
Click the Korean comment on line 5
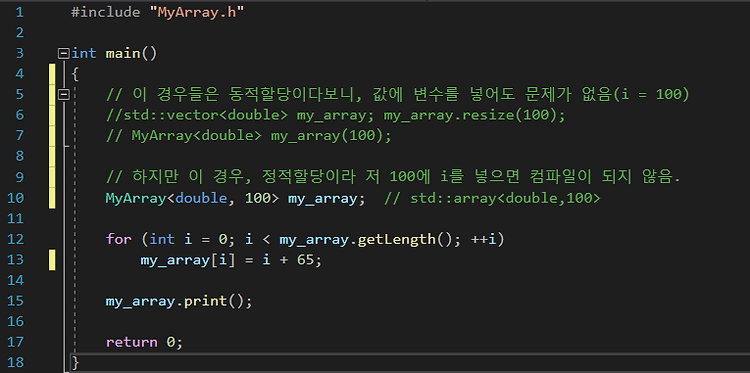(x=397, y=95)
